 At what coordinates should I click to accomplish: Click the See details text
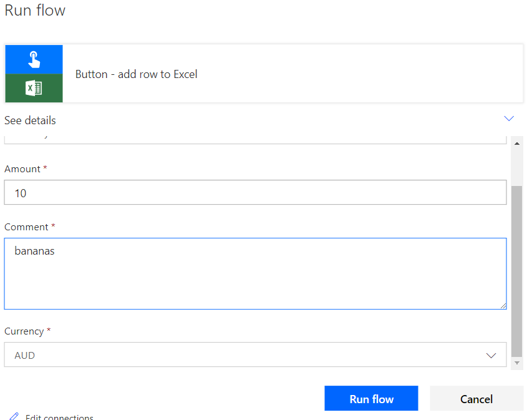click(x=30, y=120)
